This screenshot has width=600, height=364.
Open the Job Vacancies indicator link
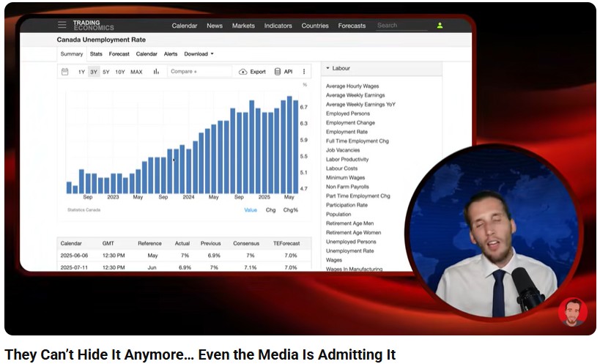point(343,150)
